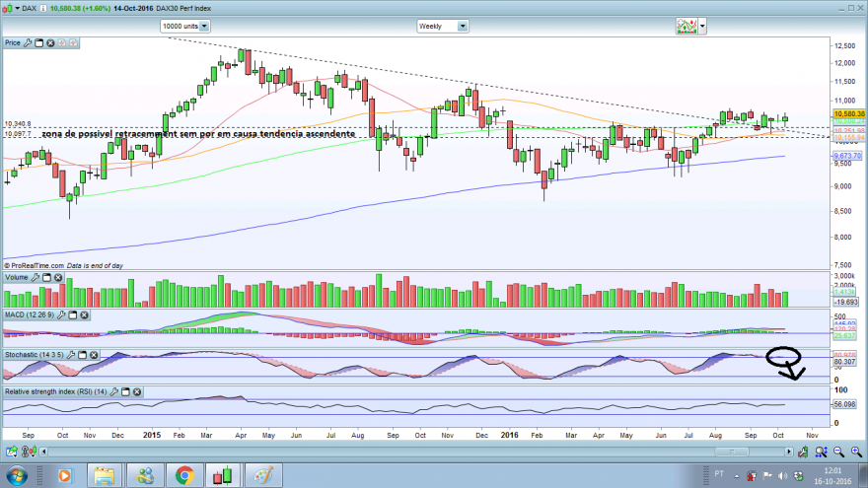Open the indicators candlestick icon at bottom left
The height and width of the screenshot is (488, 868).
tap(29, 453)
